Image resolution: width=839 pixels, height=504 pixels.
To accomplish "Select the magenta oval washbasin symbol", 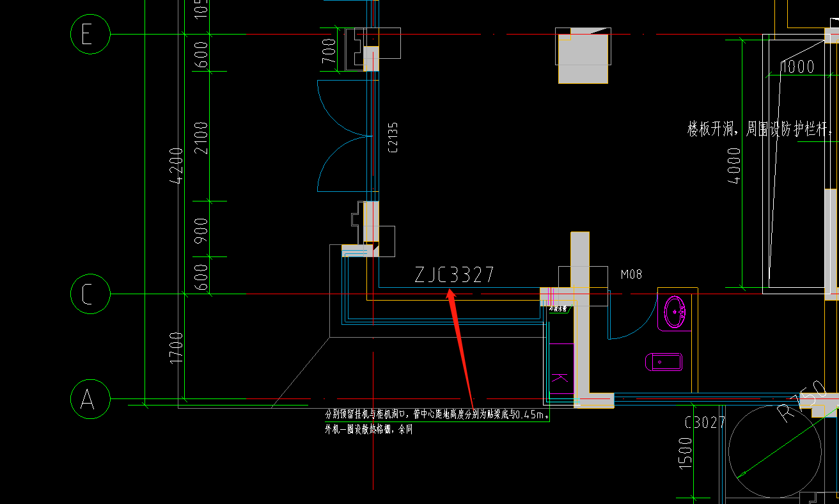I will pos(676,312).
